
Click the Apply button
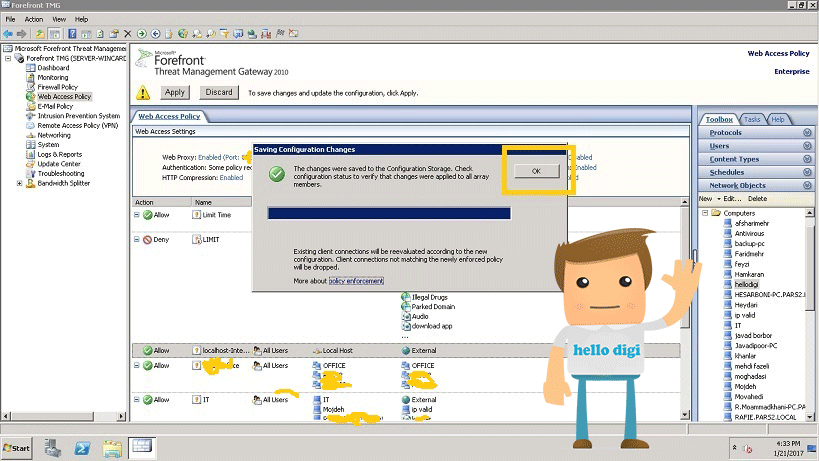(174, 92)
